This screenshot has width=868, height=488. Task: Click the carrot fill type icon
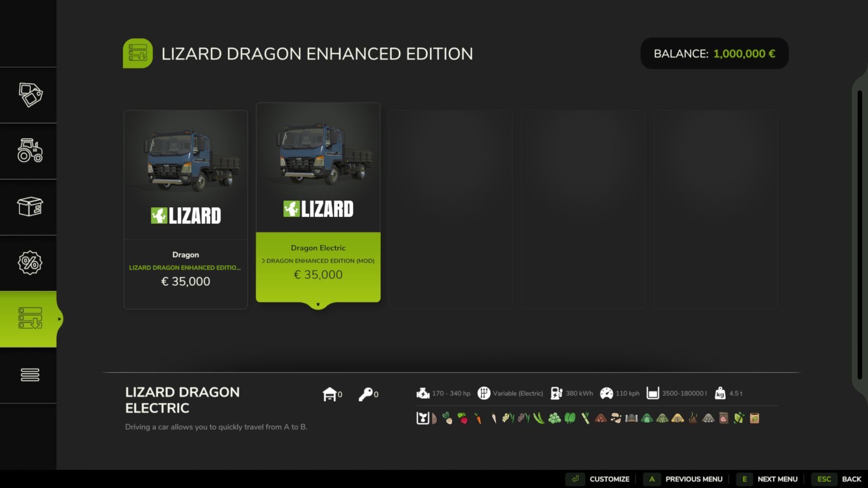(478, 418)
